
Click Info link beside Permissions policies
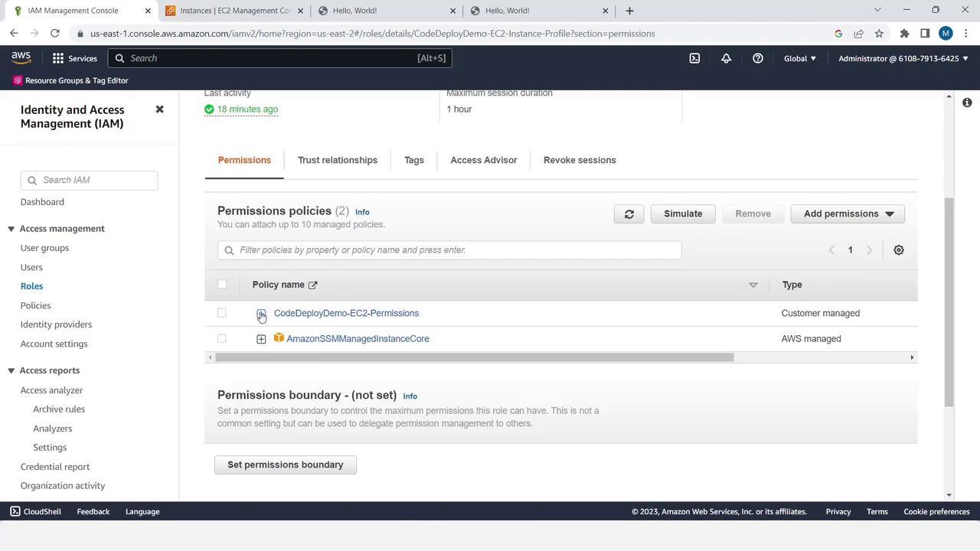tap(362, 212)
